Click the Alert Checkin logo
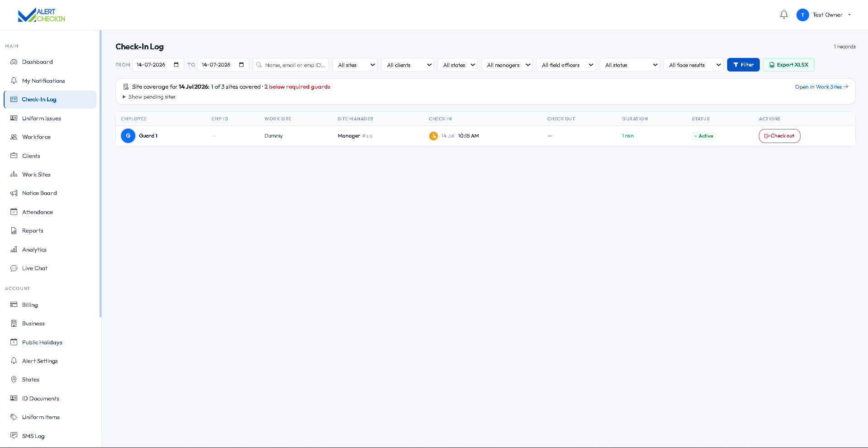The width and height of the screenshot is (868, 448). [42, 15]
